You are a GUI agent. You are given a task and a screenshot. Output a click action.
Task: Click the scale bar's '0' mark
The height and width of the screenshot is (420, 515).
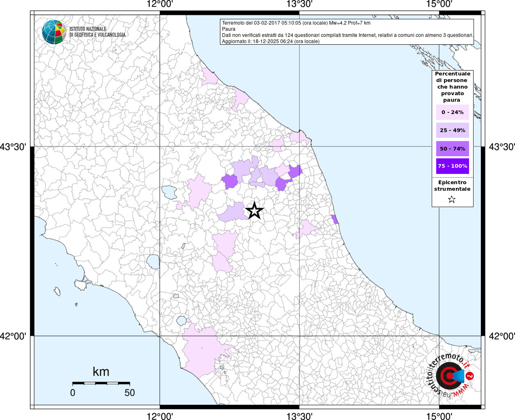tap(73, 393)
